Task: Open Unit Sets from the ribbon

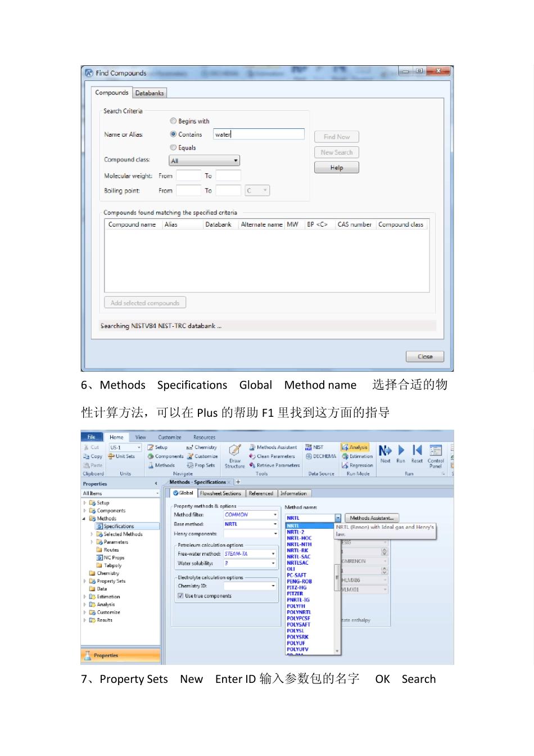Action: click(x=121, y=457)
